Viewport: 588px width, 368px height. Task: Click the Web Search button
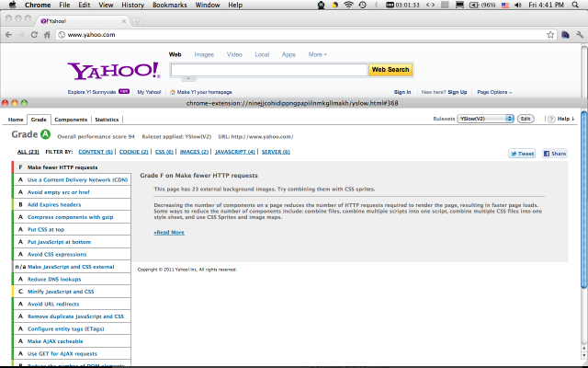pyautogui.click(x=390, y=70)
